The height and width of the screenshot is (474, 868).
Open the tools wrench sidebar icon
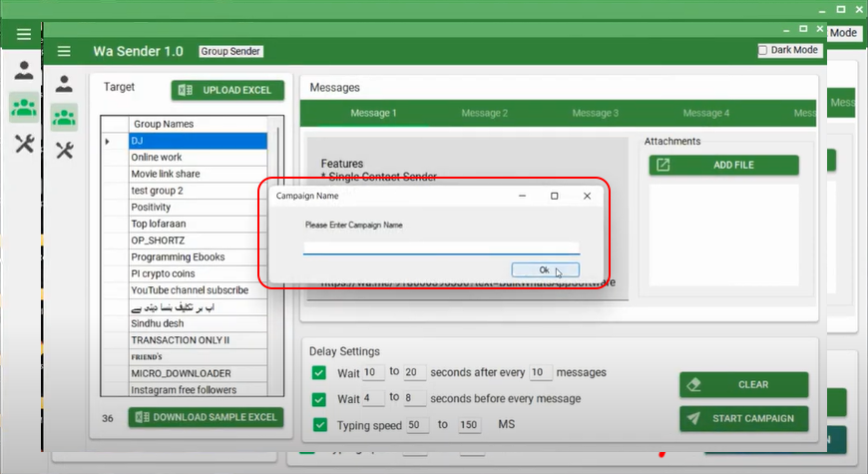click(x=64, y=150)
